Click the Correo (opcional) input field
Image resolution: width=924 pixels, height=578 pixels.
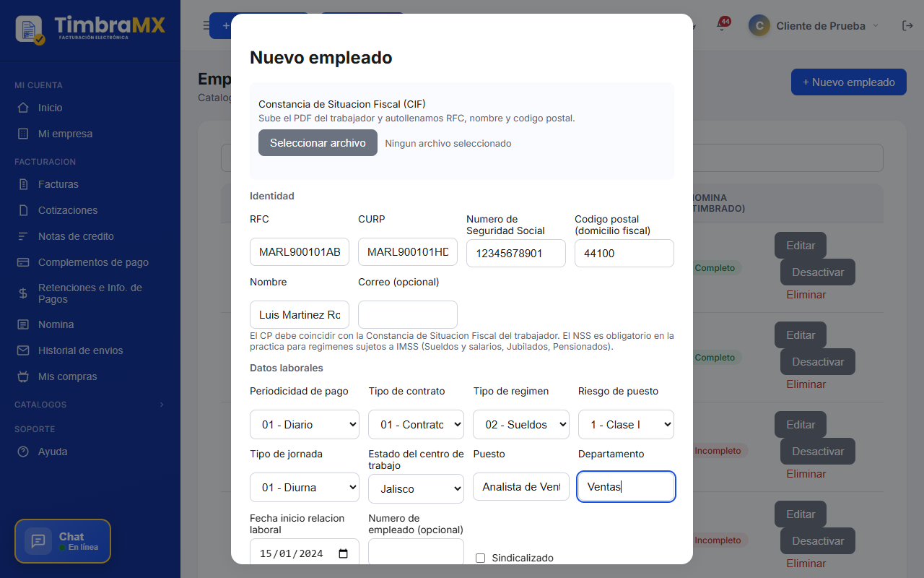coord(408,314)
